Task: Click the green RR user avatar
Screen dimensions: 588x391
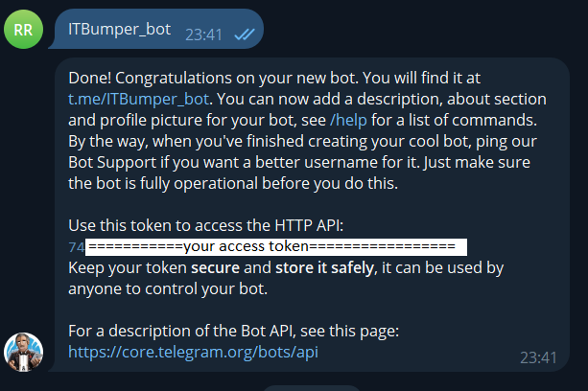Action: click(x=24, y=30)
